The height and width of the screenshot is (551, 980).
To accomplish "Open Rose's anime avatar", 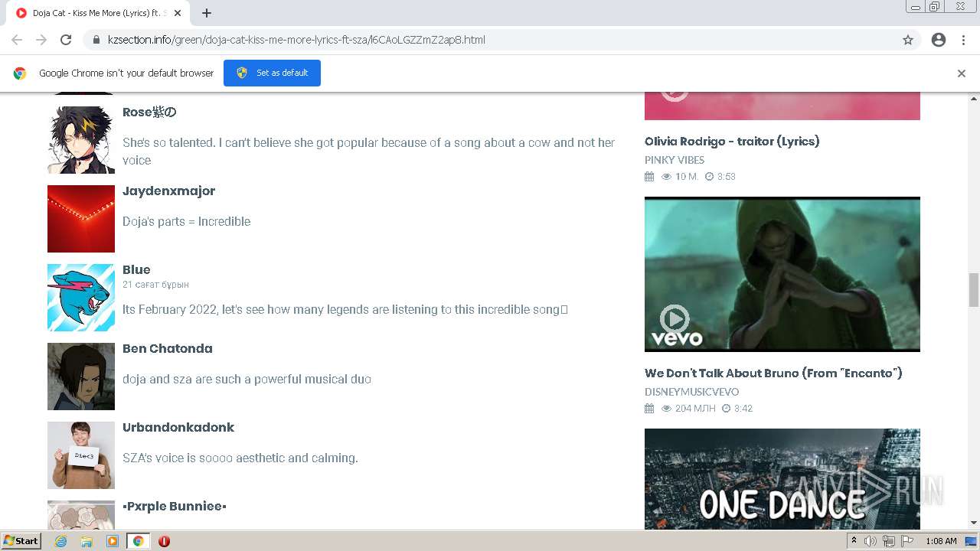I will [81, 140].
